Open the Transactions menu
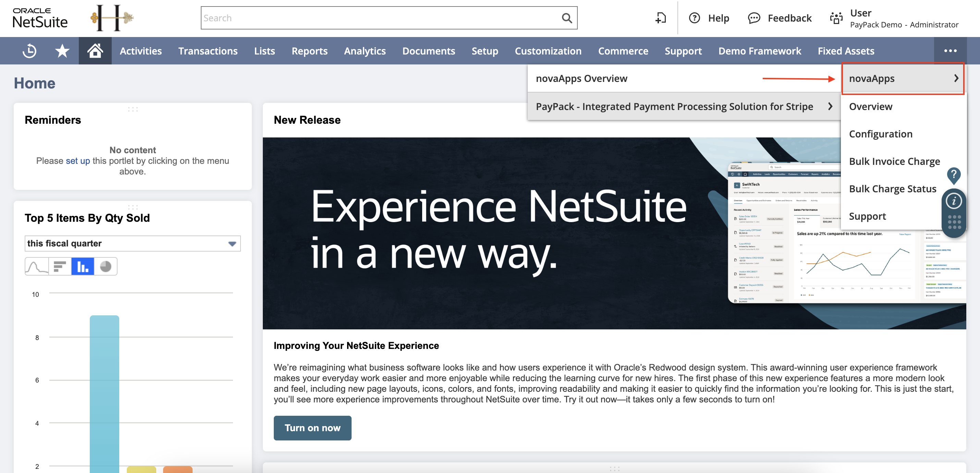This screenshot has height=473, width=980. pyautogui.click(x=208, y=51)
